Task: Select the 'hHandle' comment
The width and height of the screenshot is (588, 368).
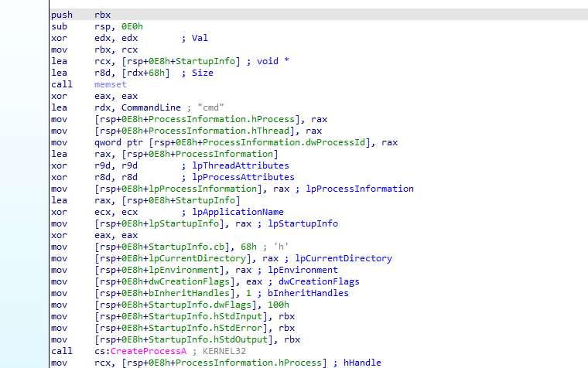Action: [x=362, y=363]
